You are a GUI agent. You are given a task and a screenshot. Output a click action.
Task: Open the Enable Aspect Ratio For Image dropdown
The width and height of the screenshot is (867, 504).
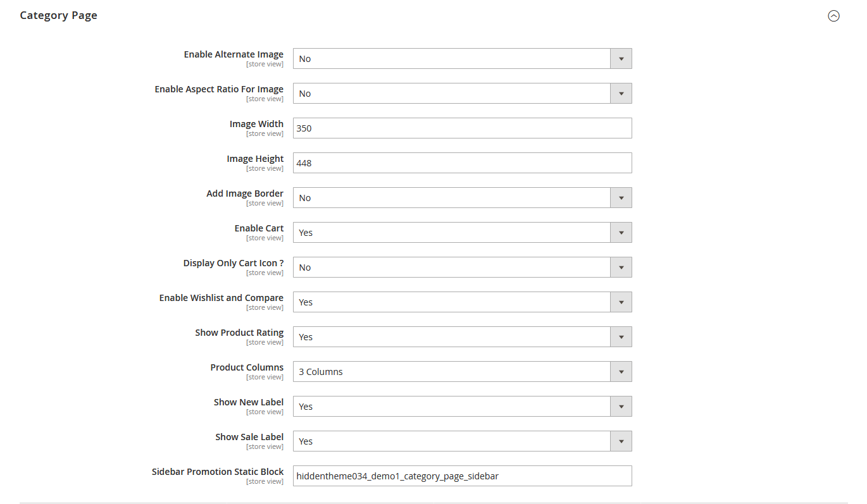point(621,93)
